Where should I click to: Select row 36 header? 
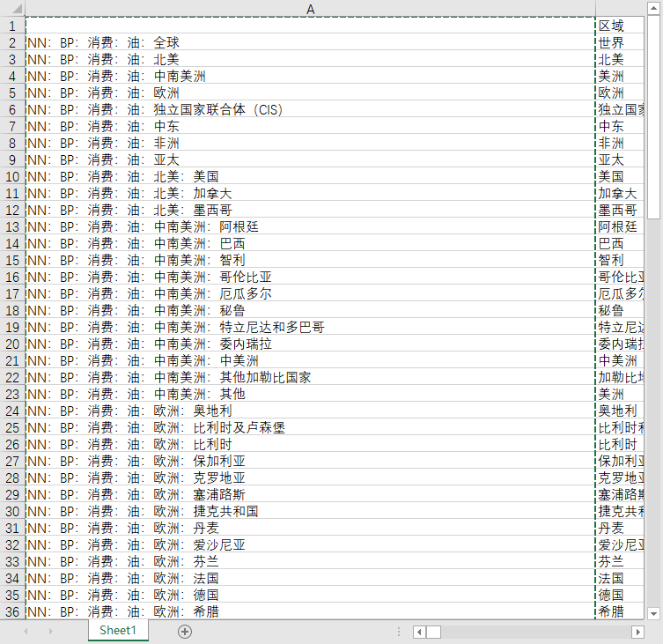(x=12, y=611)
